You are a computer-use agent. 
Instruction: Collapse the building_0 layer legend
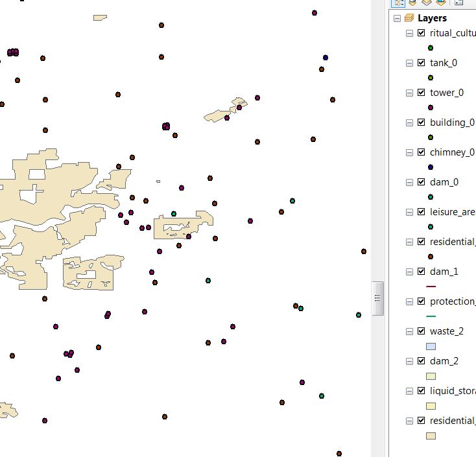(x=409, y=123)
